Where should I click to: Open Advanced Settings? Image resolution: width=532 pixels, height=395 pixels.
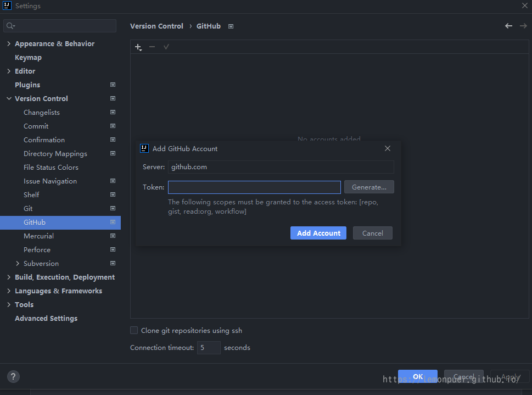46,318
